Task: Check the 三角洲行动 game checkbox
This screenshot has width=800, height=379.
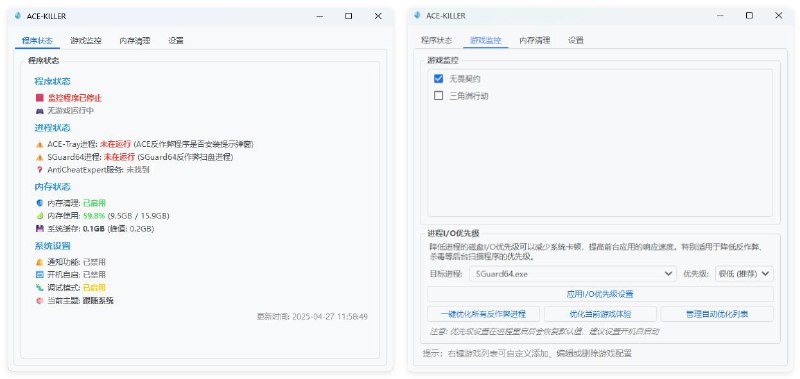Action: (x=438, y=95)
